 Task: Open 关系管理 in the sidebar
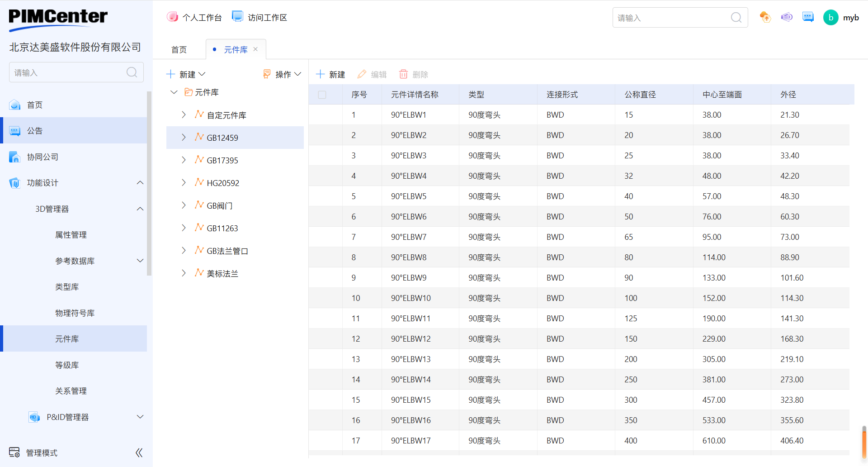71,391
